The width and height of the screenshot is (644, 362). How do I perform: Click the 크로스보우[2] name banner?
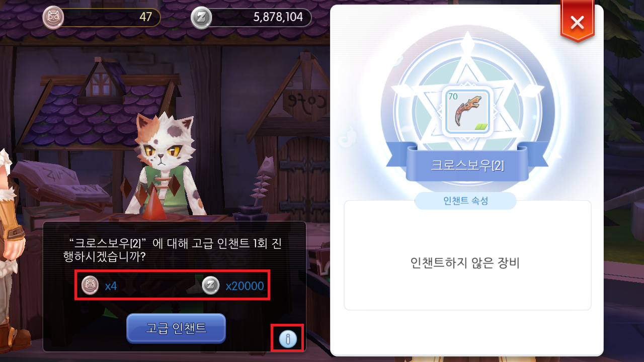[x=467, y=164]
